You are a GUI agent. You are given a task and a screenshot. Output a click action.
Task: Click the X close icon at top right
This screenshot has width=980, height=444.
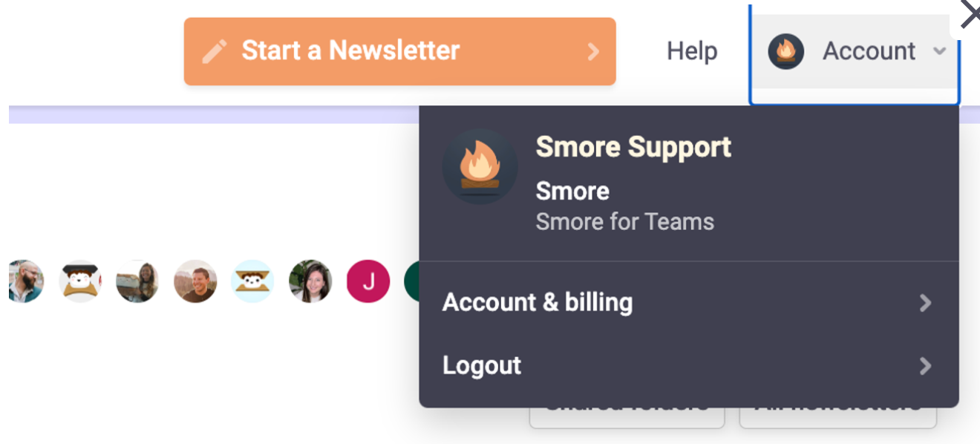click(x=970, y=14)
